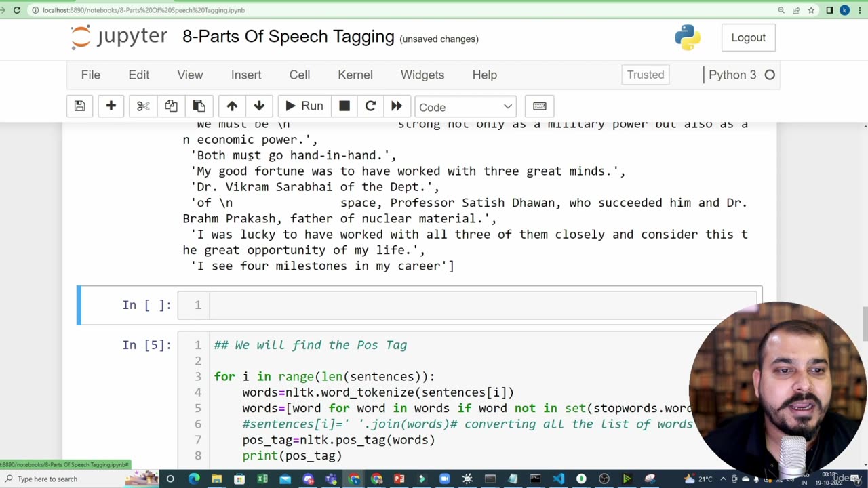Click the line 'pos_tag=nltk.pos_tag(words)'
Screen dimensions: 868x488
[x=339, y=440]
